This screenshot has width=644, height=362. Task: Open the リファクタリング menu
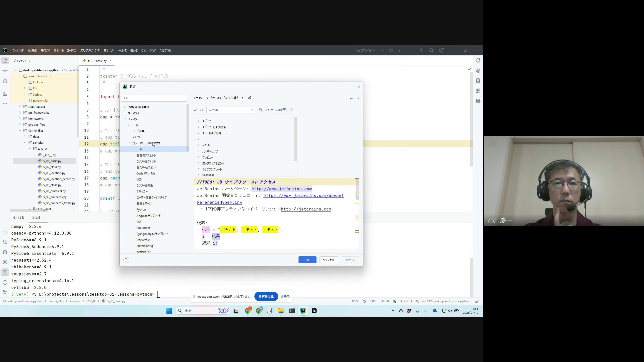[x=90, y=51]
